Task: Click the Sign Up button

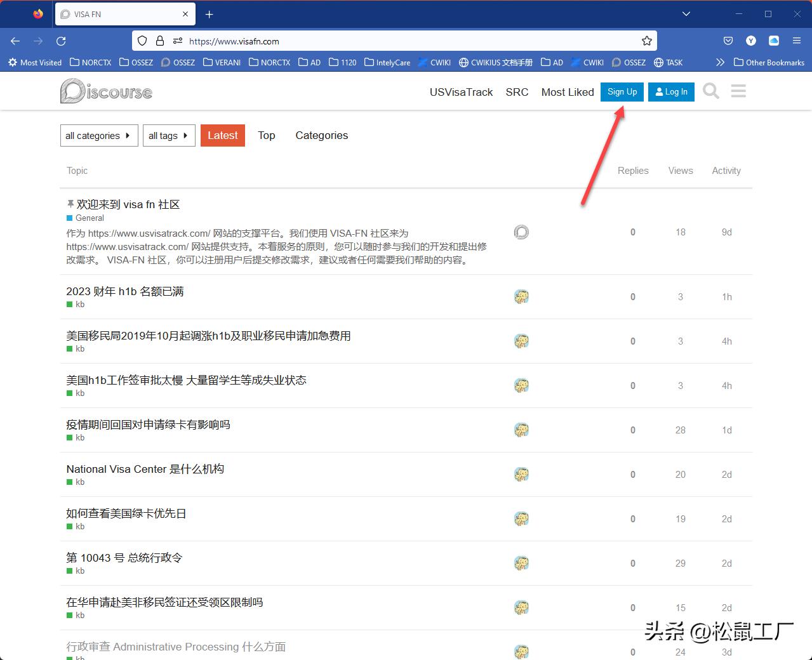Action: (622, 91)
